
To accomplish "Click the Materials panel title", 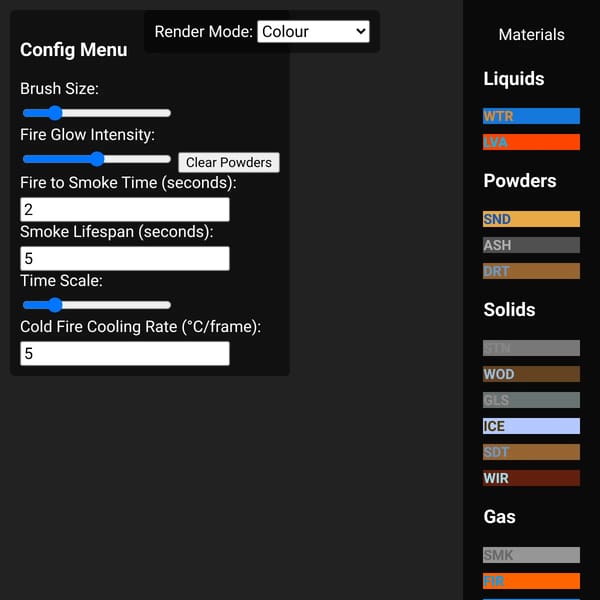I will pos(531,35).
